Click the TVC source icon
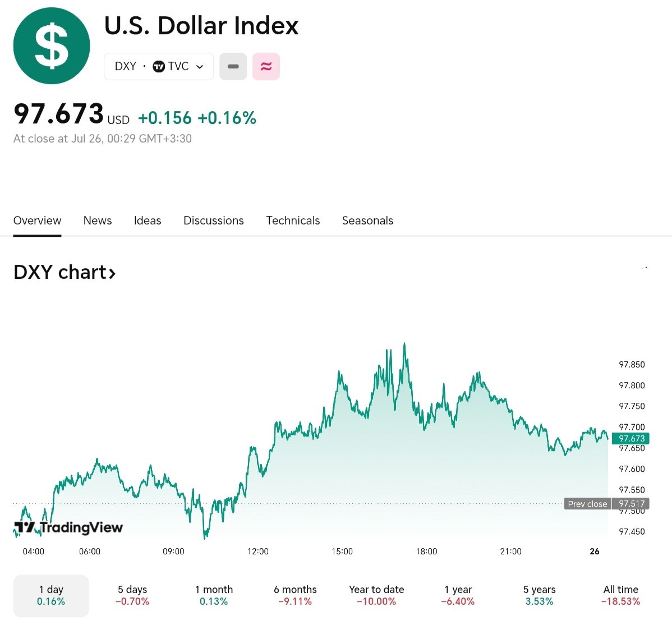This screenshot has height=625, width=672. 159,67
